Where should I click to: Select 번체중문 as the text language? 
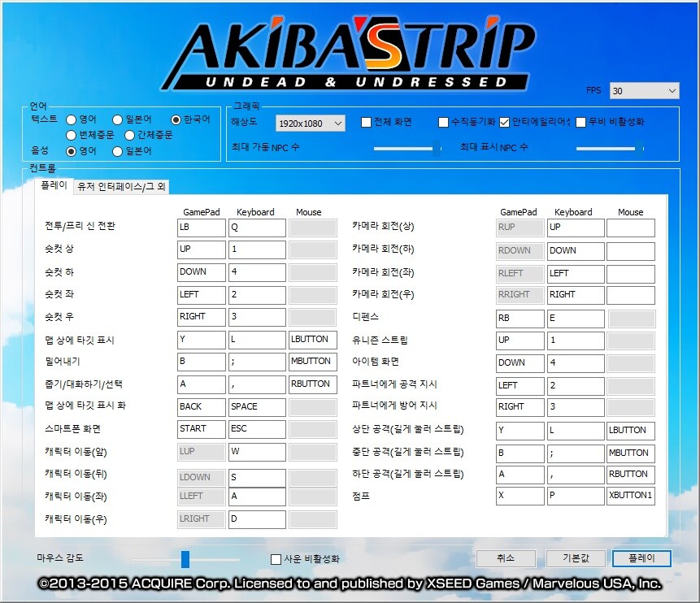(x=69, y=134)
